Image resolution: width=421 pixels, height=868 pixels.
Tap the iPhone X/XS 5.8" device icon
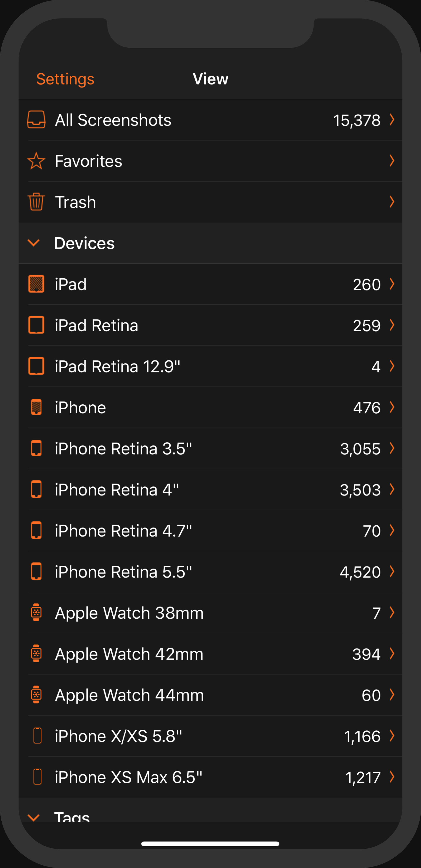coord(37,736)
